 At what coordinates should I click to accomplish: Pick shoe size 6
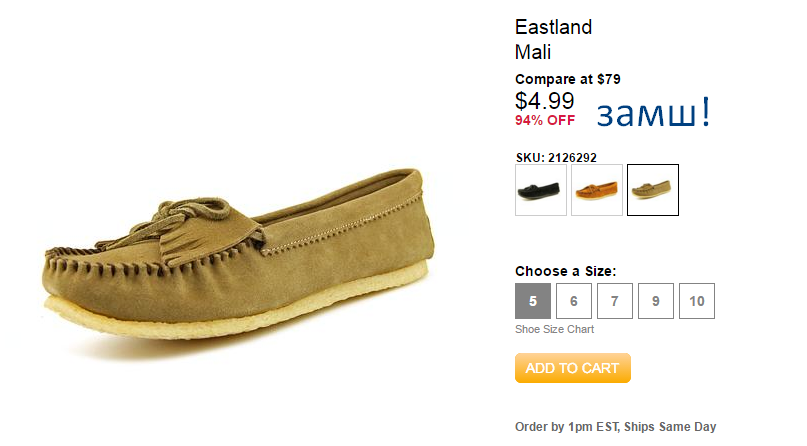574,301
